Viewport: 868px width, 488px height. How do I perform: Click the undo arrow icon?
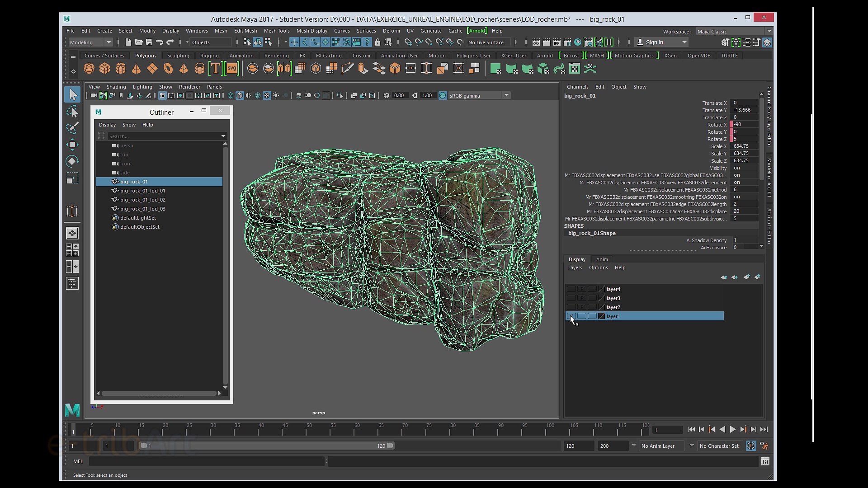(x=160, y=42)
